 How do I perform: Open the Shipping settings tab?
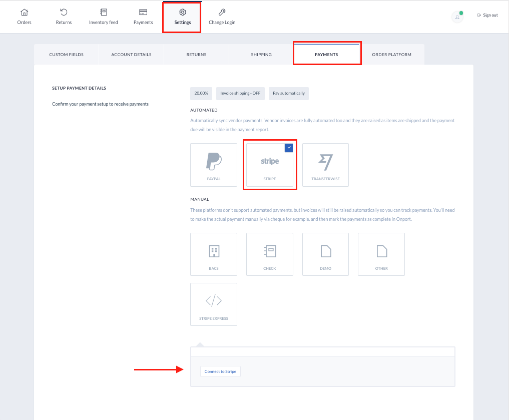click(261, 55)
